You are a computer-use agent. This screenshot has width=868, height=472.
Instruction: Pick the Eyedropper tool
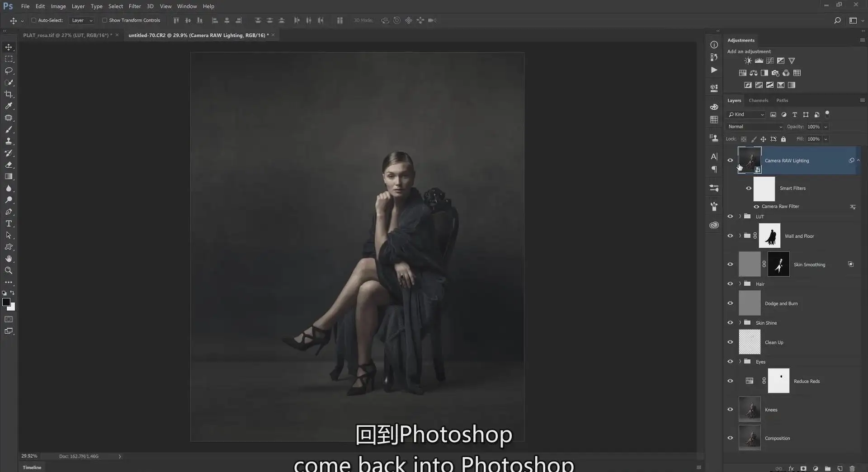pos(9,106)
